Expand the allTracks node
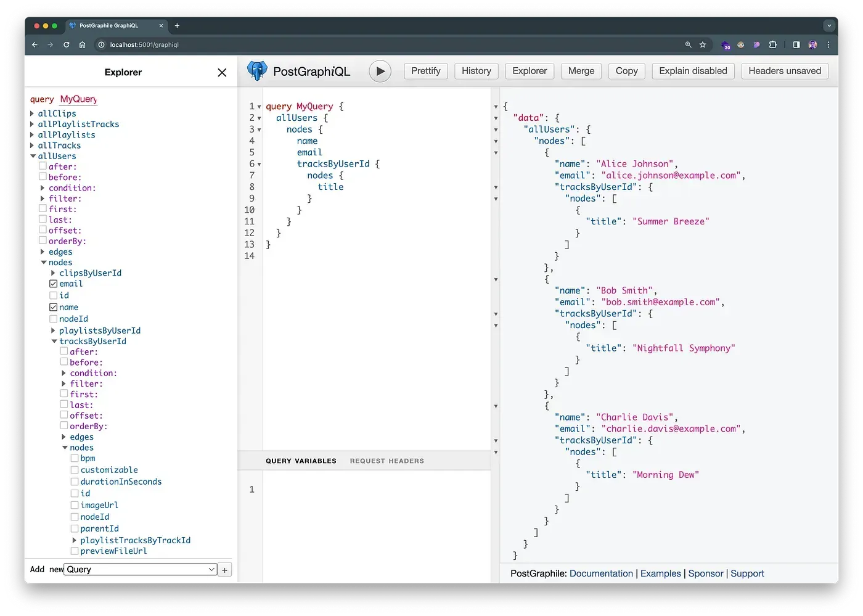The width and height of the screenshot is (863, 616). [x=33, y=146]
